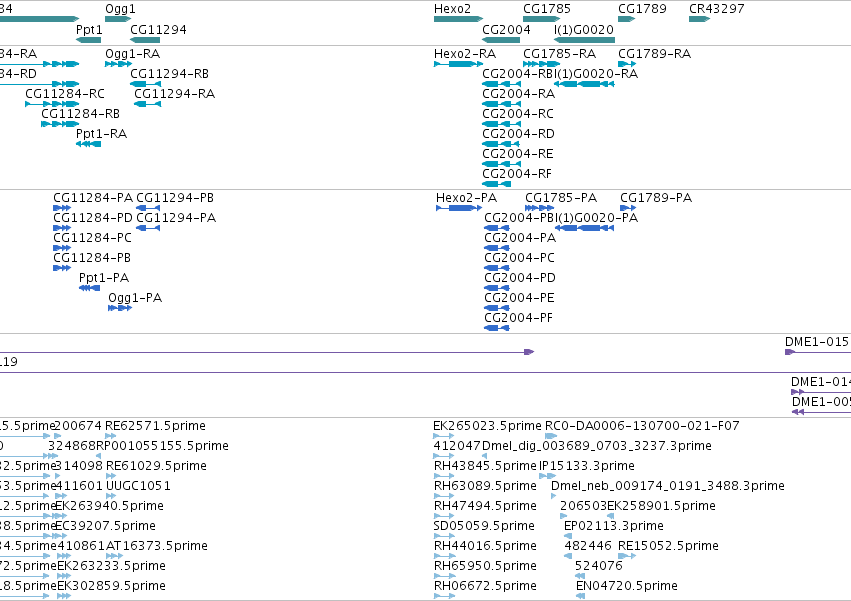The image size is (851, 601).
Task: Select the CG2004-PC protein feature
Action: [x=497, y=268]
